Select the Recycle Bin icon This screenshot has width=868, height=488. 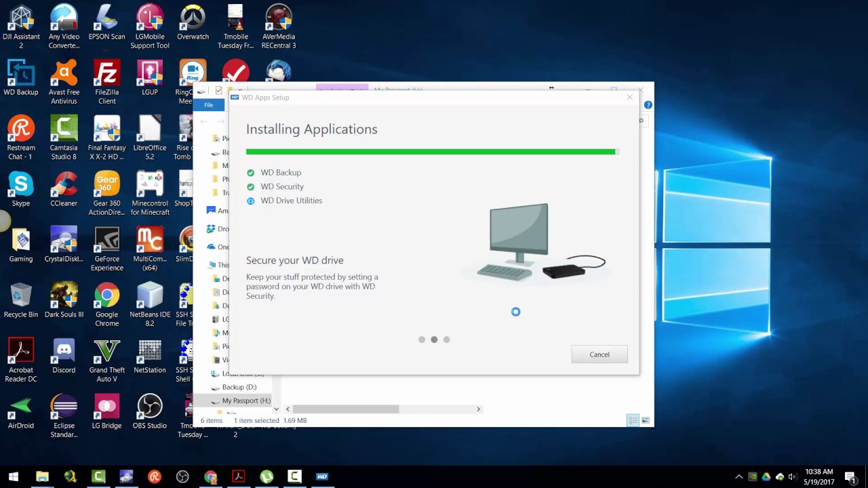click(21, 301)
